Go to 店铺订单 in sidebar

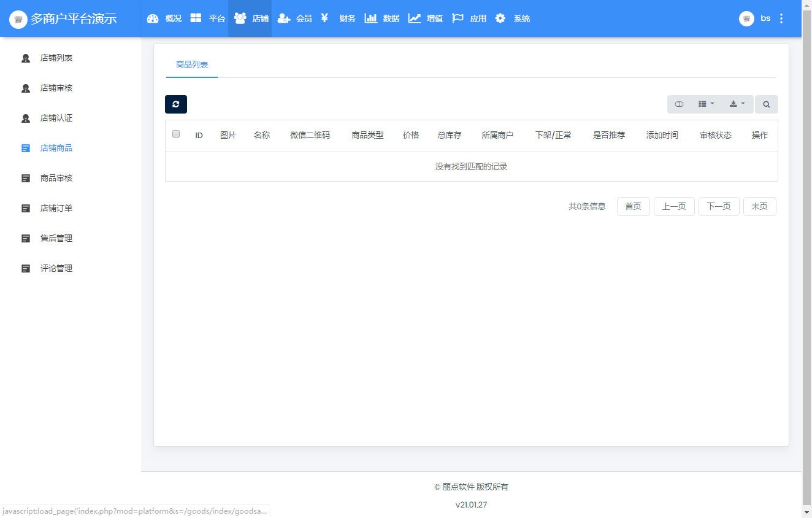pos(56,208)
